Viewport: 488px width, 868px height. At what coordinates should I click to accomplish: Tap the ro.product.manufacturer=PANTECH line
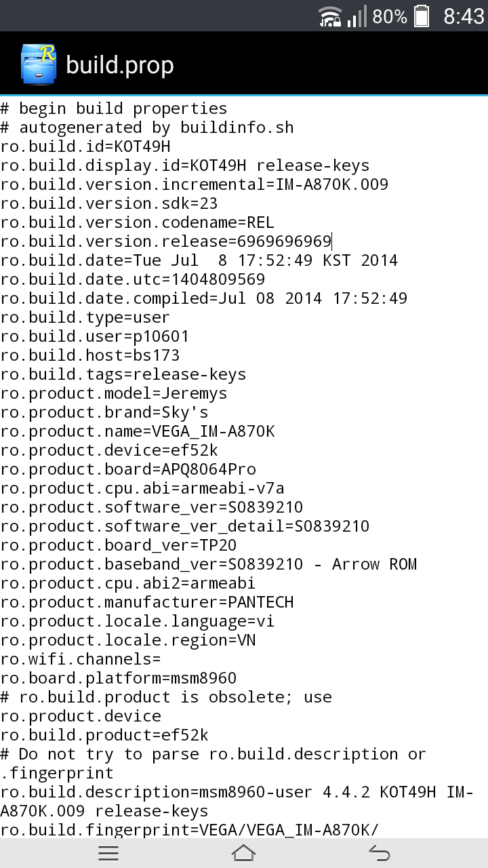(x=147, y=602)
